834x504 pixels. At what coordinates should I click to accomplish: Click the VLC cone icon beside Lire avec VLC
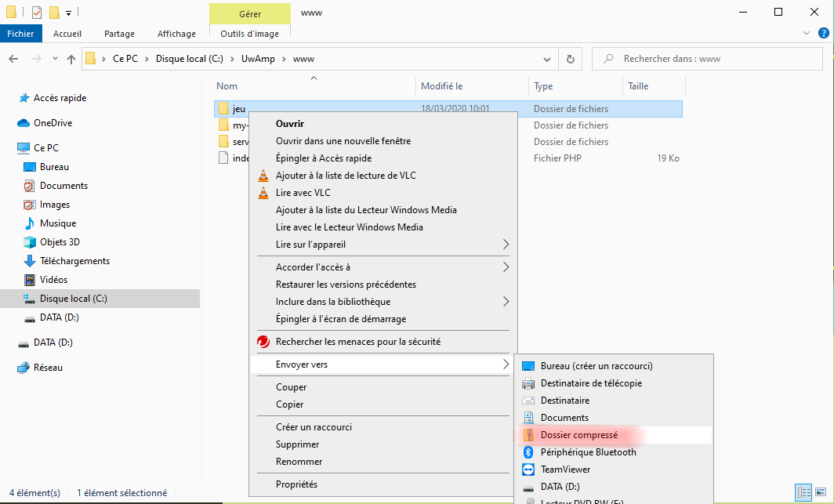click(263, 193)
